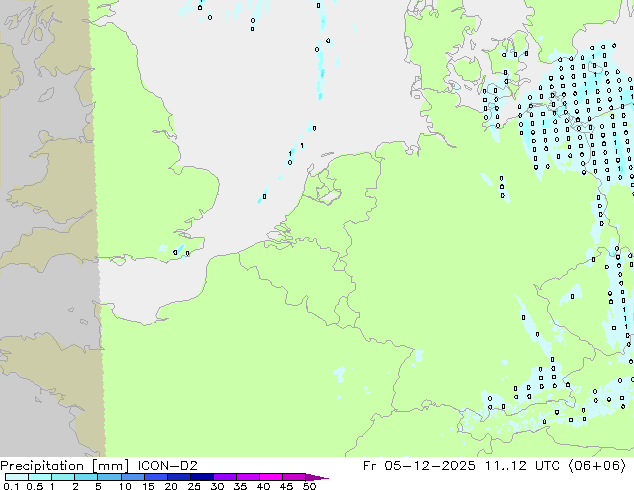Click the legend value '35'

tap(240, 486)
